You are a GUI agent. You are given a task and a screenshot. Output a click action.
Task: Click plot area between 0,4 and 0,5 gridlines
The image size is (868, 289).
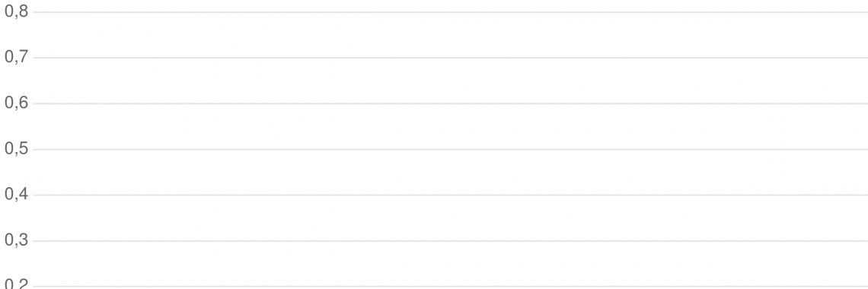click(451, 173)
